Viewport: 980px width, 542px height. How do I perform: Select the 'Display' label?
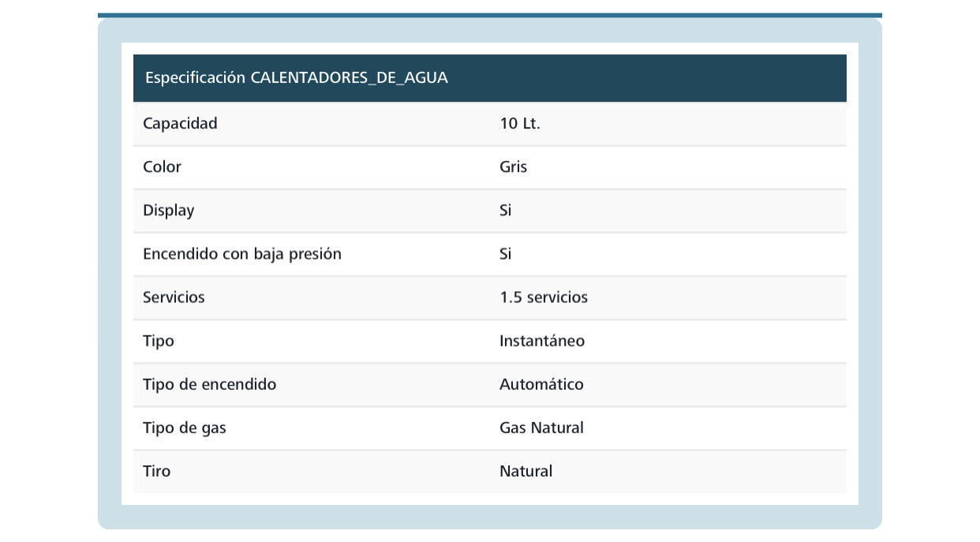coord(168,211)
